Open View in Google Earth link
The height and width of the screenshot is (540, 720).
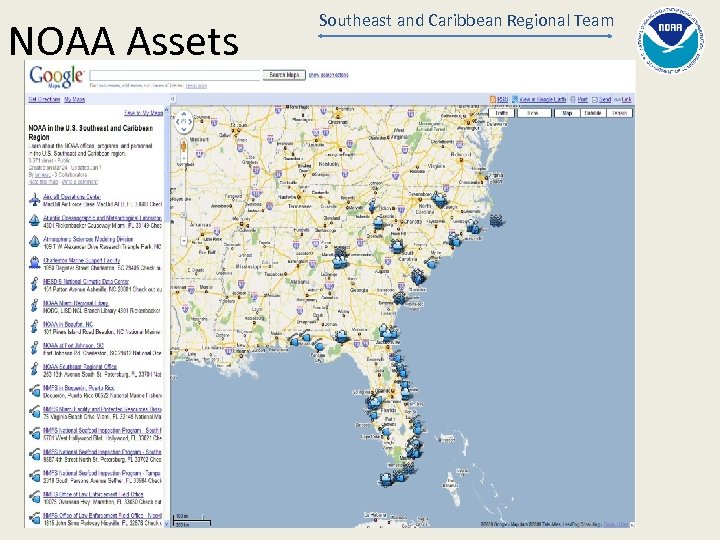[x=543, y=99]
